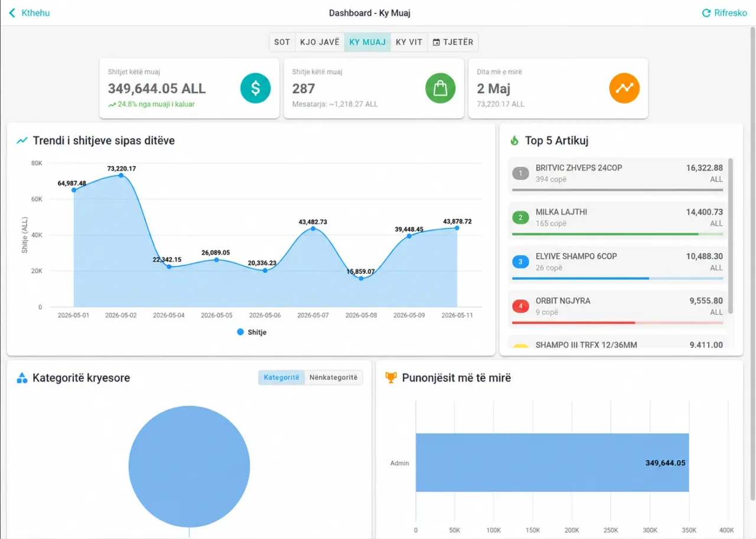Click the teal dollar sign icon

255,88
